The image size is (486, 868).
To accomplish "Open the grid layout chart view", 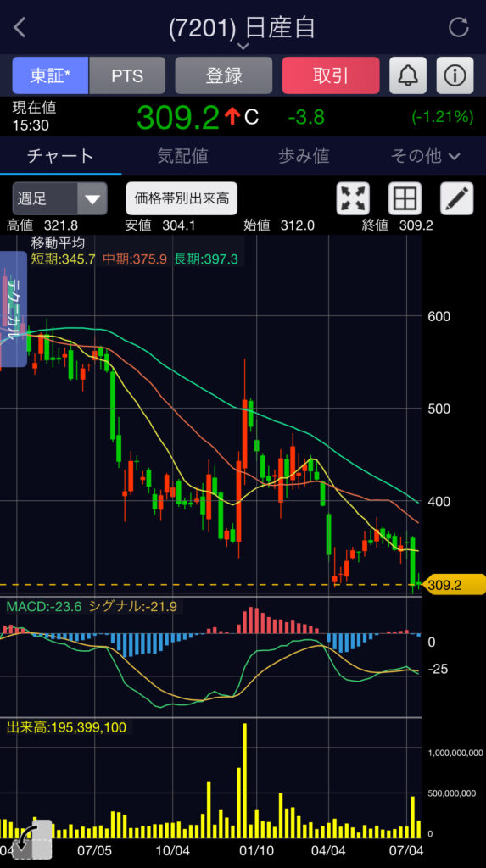I will tap(405, 198).
